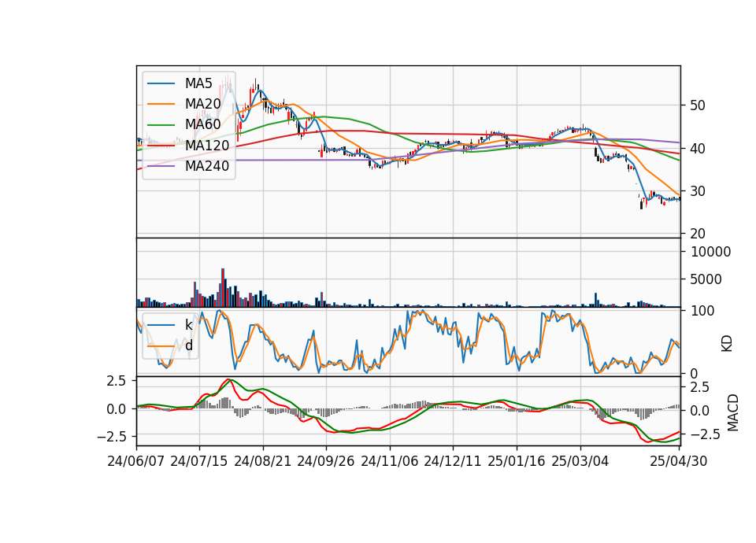Click the MA240 legend label
Screen dimensions: 756x543
click(207, 166)
